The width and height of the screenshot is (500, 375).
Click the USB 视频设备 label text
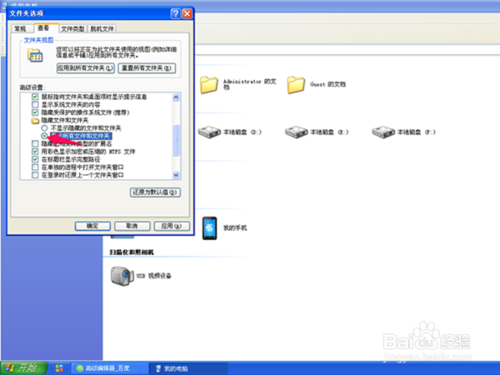click(154, 276)
